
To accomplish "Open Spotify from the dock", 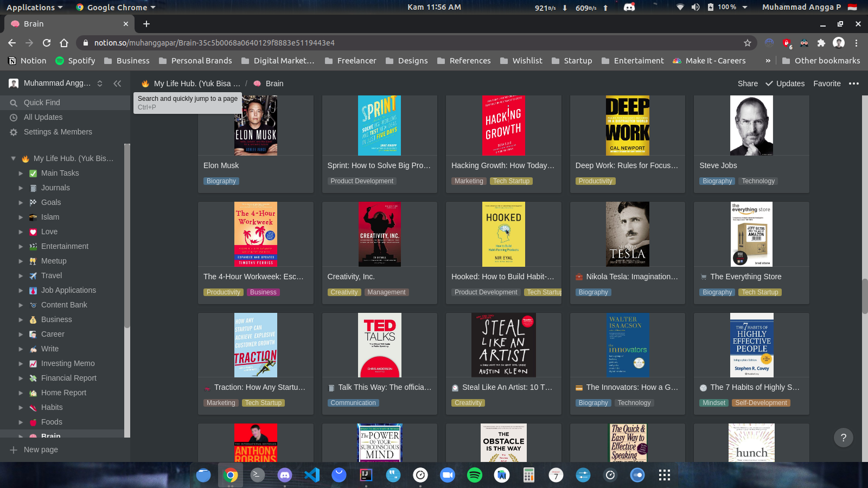I will (475, 476).
